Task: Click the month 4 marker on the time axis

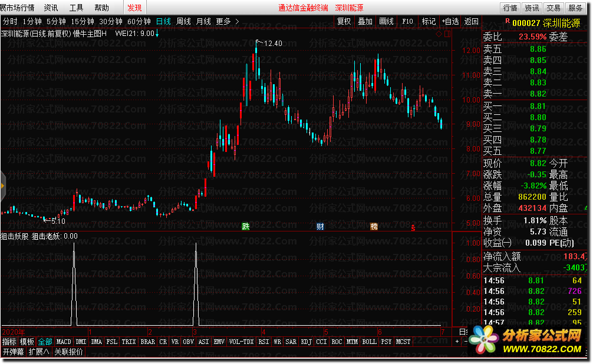Action: (263, 332)
